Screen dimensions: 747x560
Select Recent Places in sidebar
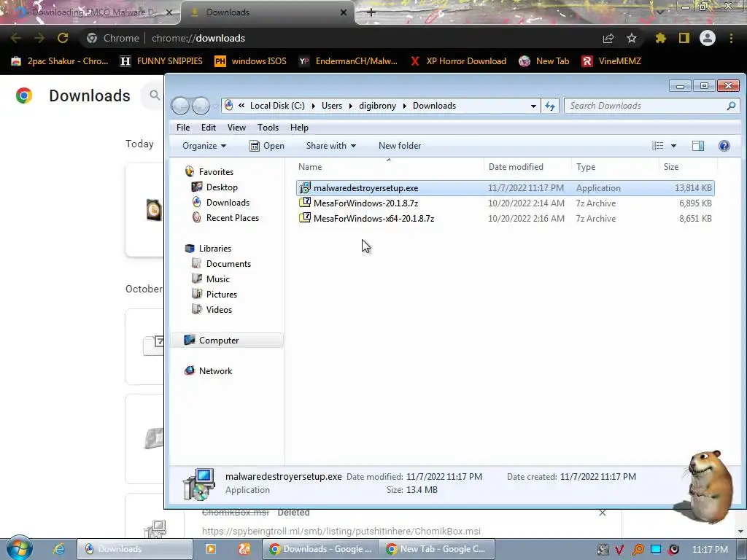(233, 217)
